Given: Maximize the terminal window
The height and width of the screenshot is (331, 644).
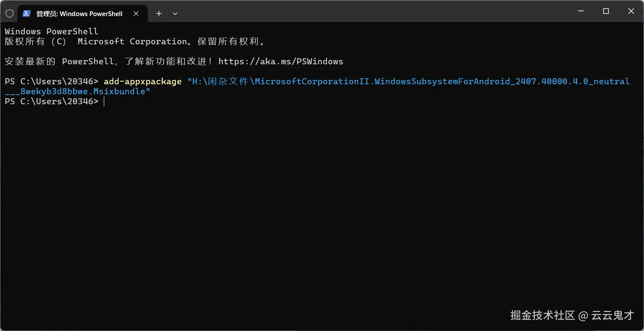Looking at the screenshot, I should pos(606,12).
